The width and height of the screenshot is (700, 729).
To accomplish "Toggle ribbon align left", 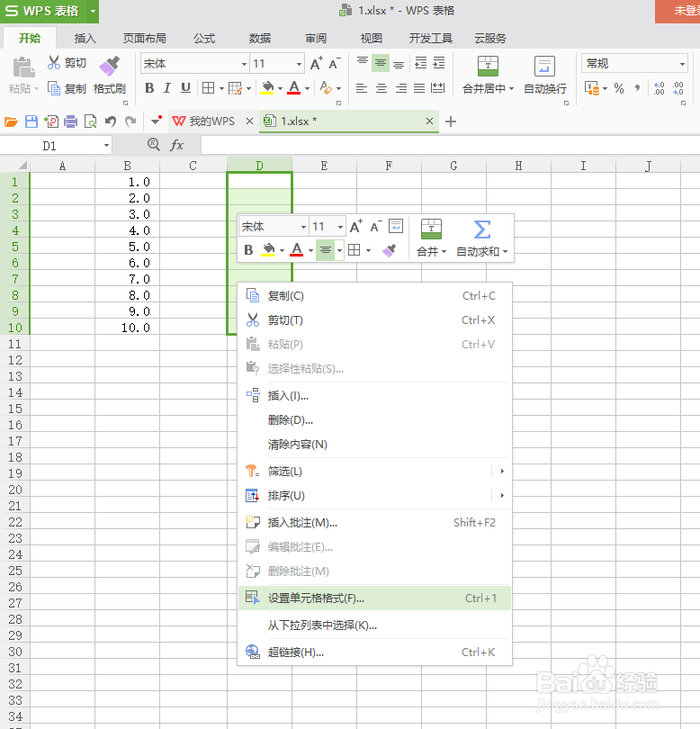I will pyautogui.click(x=362, y=88).
